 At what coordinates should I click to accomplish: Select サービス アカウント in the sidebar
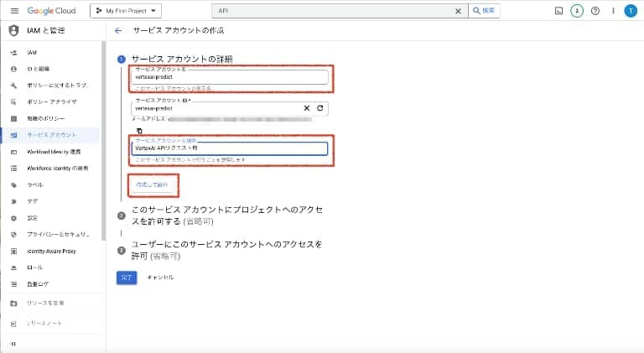coord(51,135)
